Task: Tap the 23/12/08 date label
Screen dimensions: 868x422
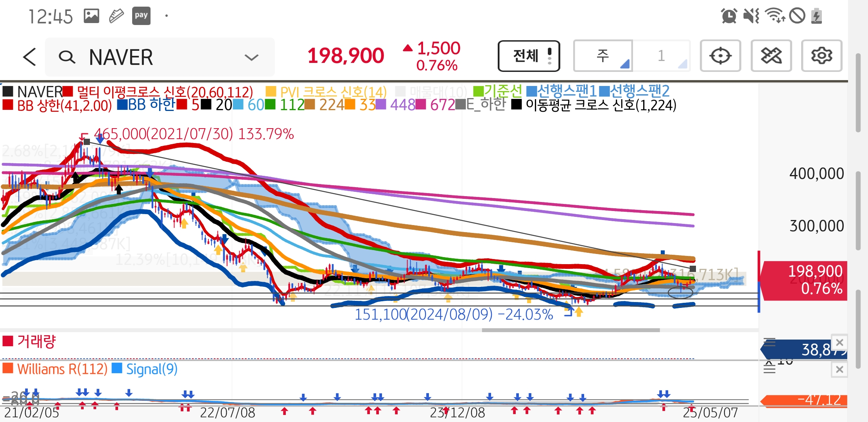Action: (x=457, y=413)
